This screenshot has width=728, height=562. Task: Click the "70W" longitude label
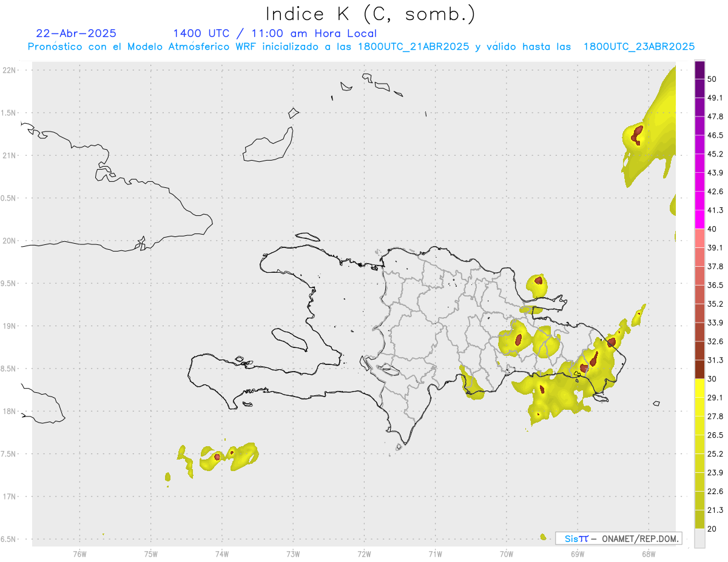pos(507,554)
